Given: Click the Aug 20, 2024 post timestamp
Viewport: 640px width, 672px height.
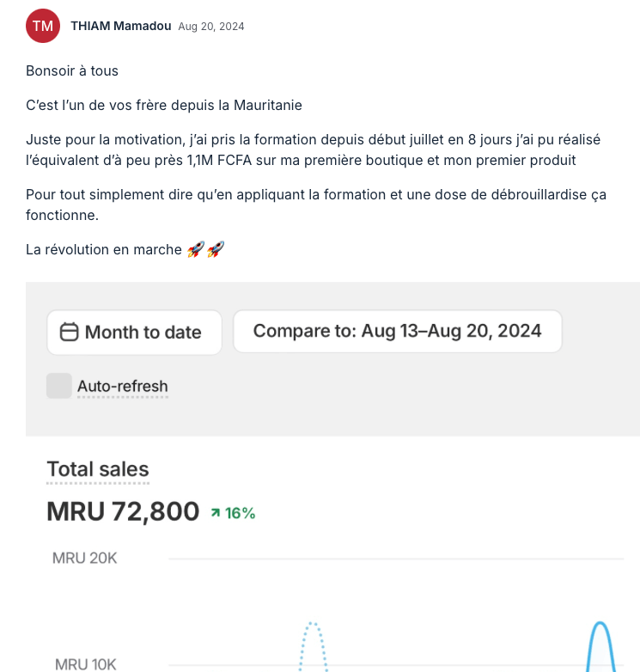Looking at the screenshot, I should (x=211, y=27).
